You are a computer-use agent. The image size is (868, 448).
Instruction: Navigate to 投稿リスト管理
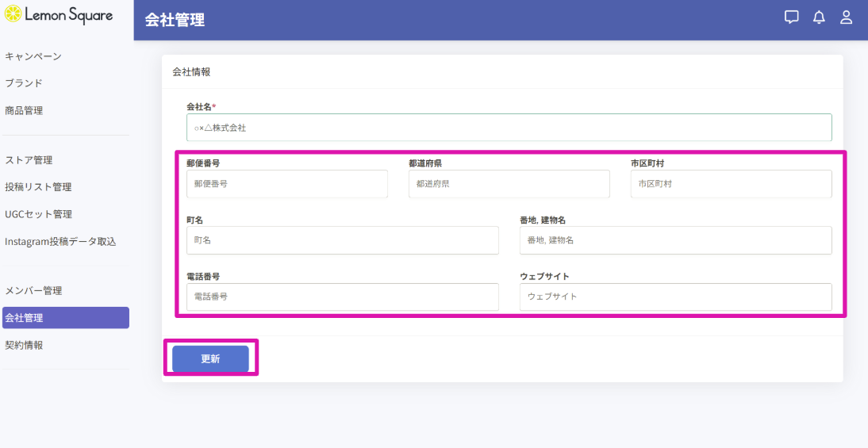[38, 187]
